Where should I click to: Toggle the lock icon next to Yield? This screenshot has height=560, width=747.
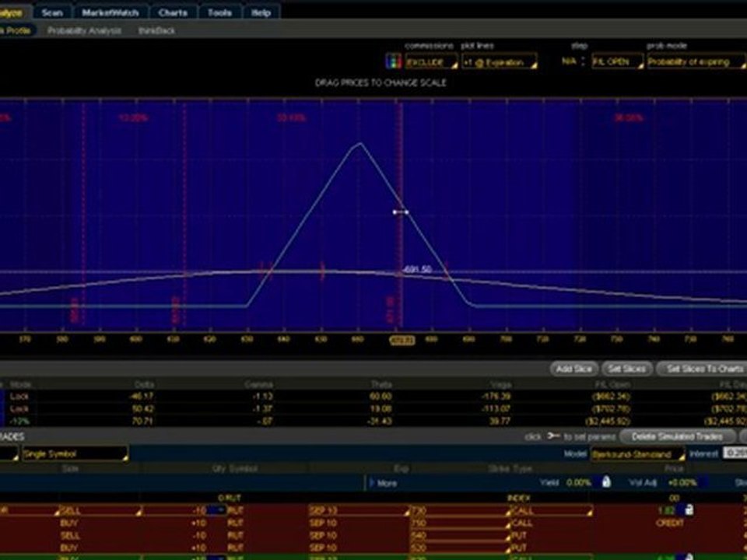point(606,482)
